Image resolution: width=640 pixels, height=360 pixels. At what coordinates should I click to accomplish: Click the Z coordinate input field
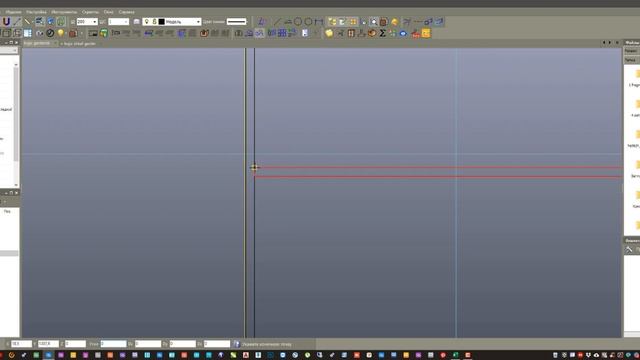[76, 344]
